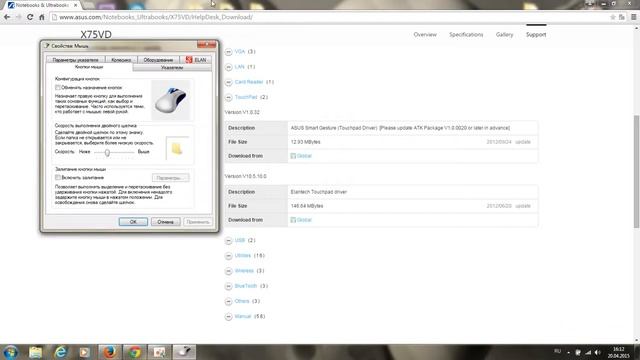Reload the ASUS support page
The image size is (640, 360).
[x=30, y=17]
